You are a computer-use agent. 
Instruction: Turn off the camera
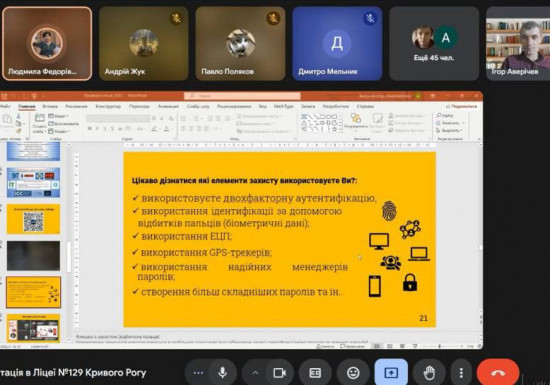280,373
